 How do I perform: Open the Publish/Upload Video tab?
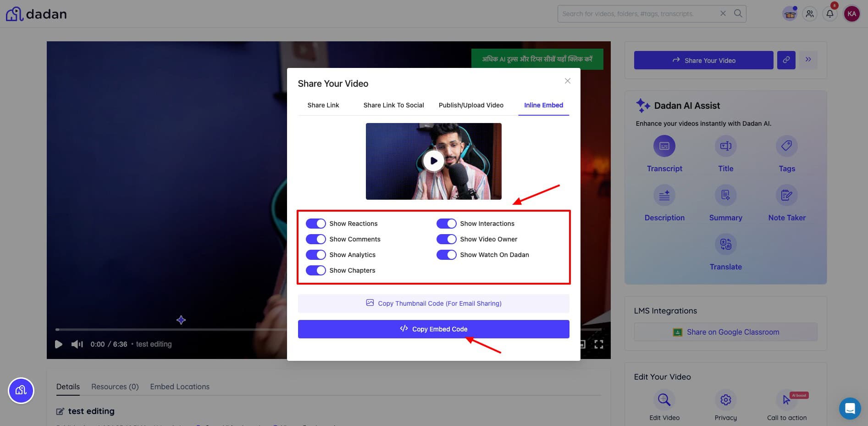471,105
